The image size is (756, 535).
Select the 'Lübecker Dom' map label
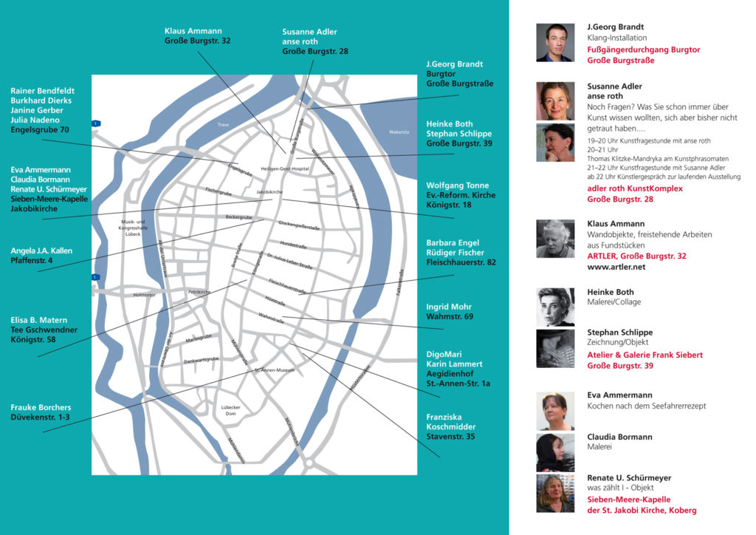pos(230,410)
